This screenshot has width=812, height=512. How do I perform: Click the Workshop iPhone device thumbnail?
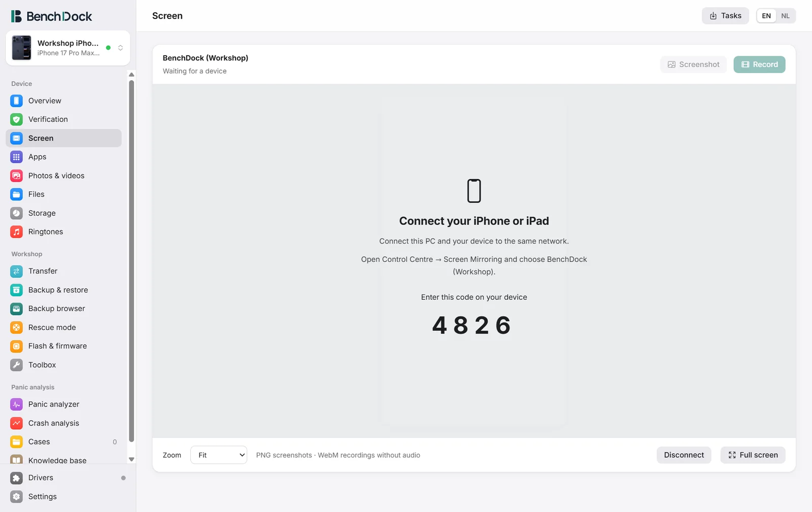point(21,48)
